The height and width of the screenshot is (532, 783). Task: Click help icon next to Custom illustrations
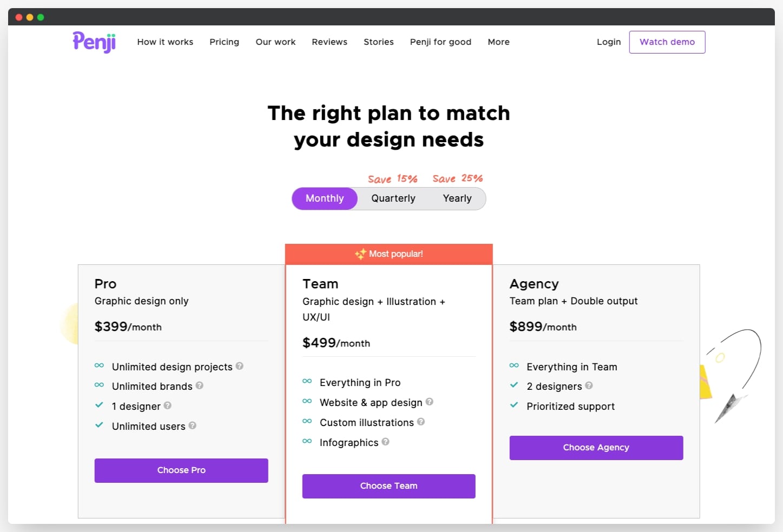(x=420, y=422)
